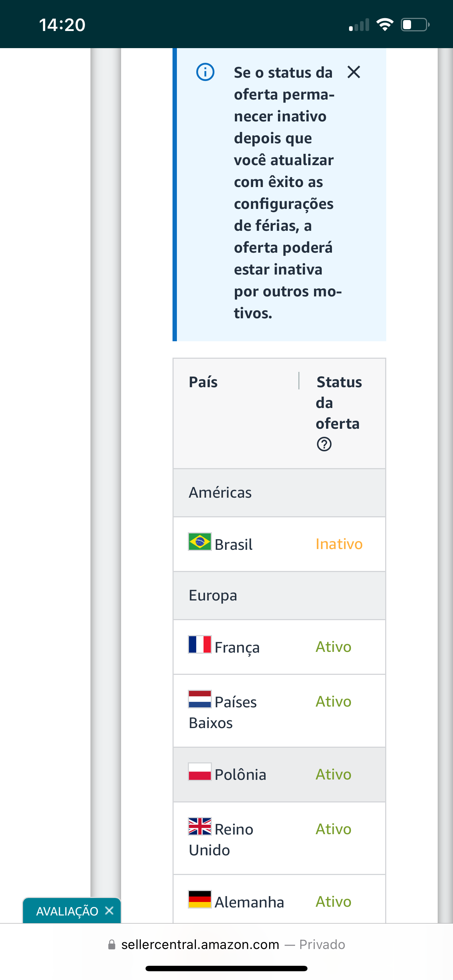This screenshot has width=453, height=980.
Task: Click the Brasil flag icon
Action: (x=200, y=541)
